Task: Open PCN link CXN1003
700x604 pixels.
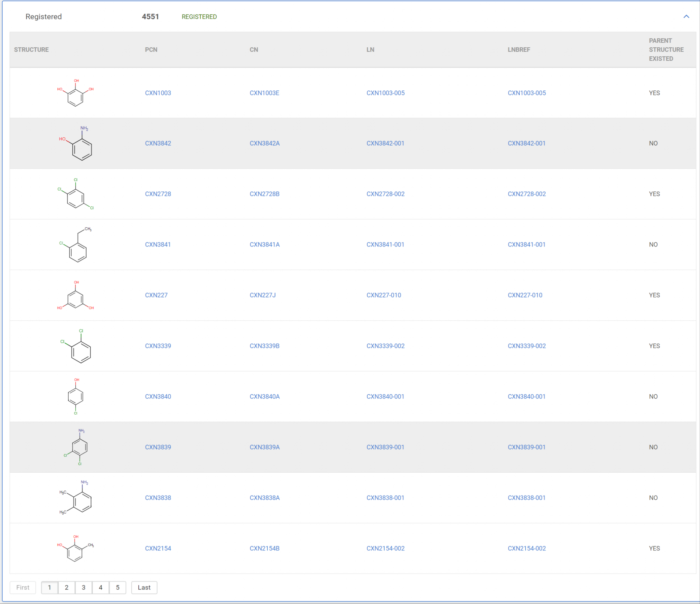Action: click(x=158, y=93)
